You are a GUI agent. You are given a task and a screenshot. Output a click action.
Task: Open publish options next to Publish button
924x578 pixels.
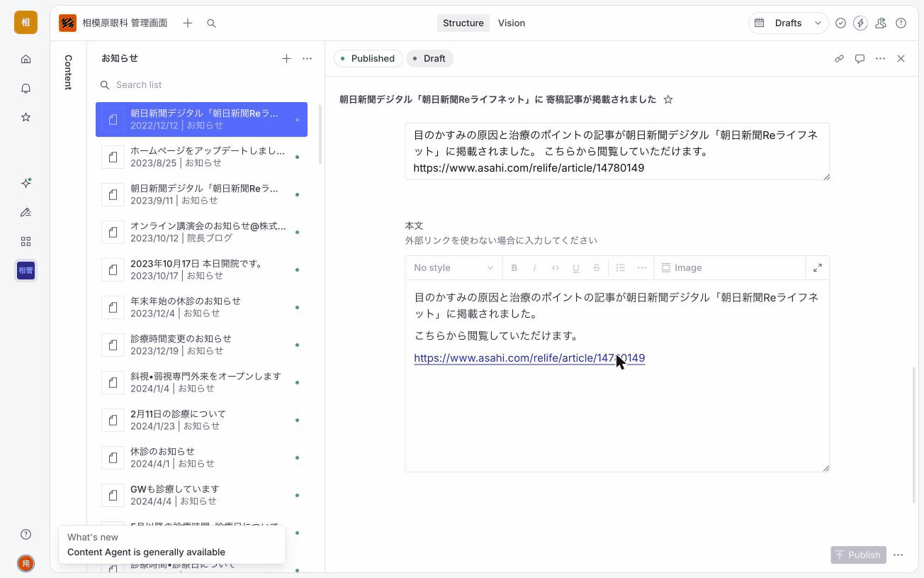click(898, 555)
